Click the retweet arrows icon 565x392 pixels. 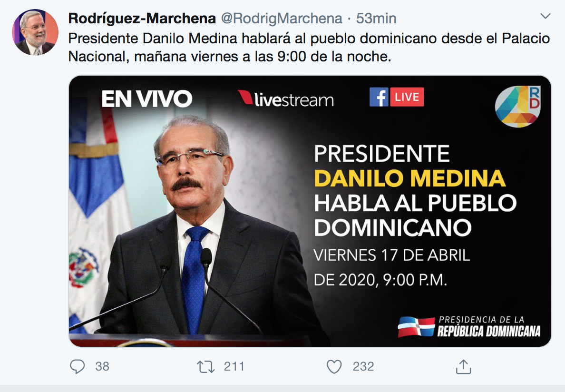click(x=206, y=367)
